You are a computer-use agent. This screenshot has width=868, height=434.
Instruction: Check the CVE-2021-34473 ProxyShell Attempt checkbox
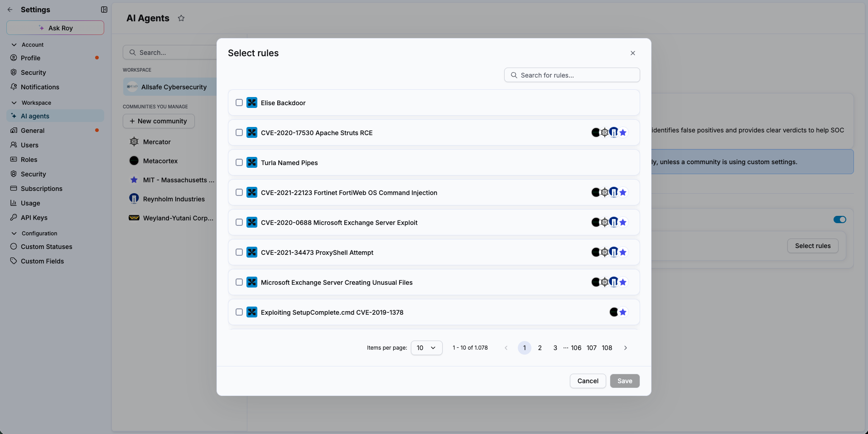239,253
